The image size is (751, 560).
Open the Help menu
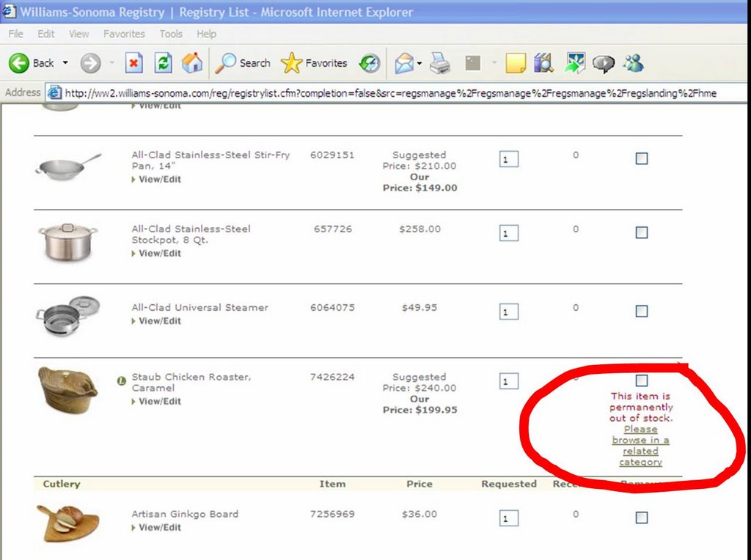(206, 34)
